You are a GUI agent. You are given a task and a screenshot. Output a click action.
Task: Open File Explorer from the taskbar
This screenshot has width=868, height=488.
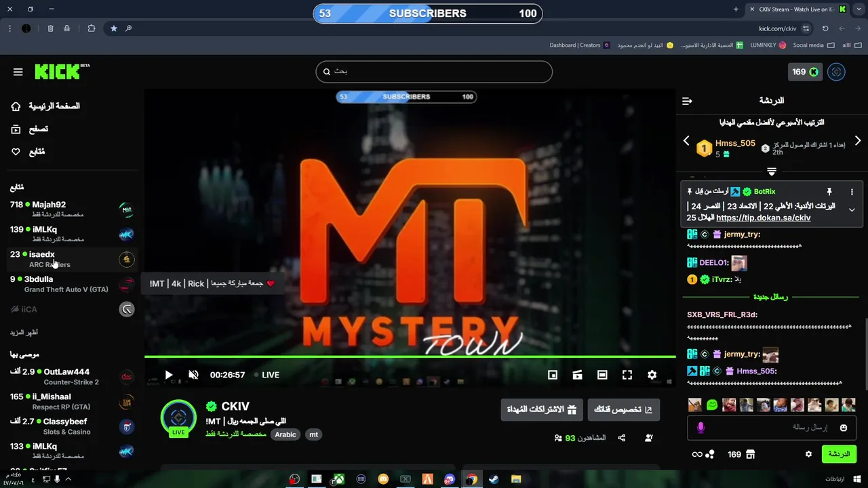[x=516, y=479]
